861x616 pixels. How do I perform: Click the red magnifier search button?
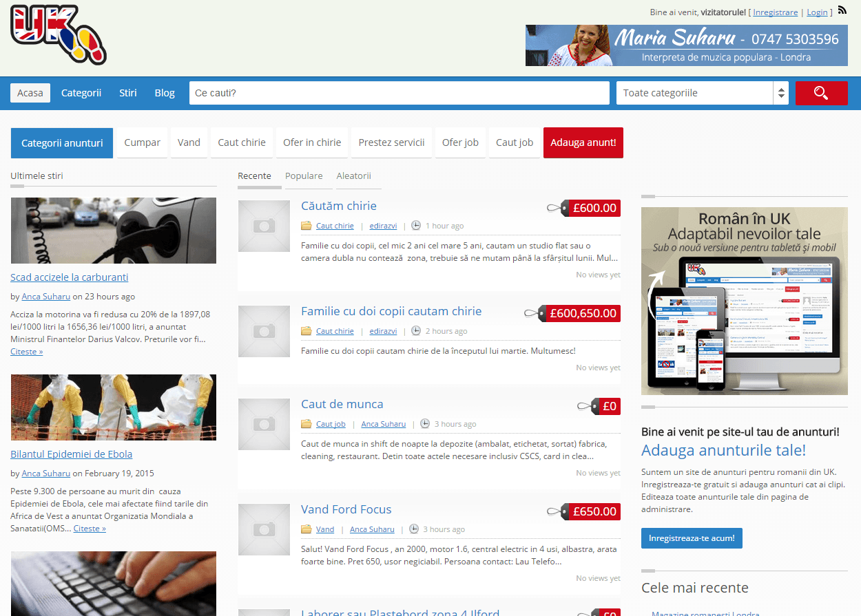[821, 93]
